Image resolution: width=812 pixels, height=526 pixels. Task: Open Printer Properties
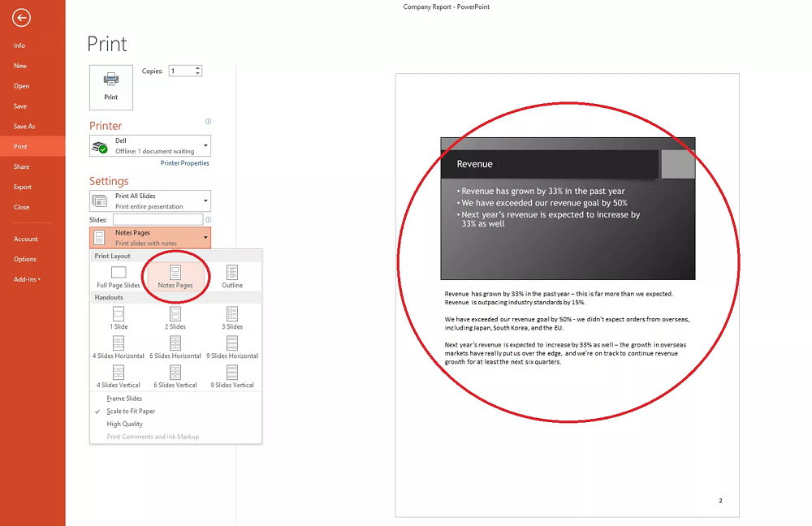[x=184, y=163]
